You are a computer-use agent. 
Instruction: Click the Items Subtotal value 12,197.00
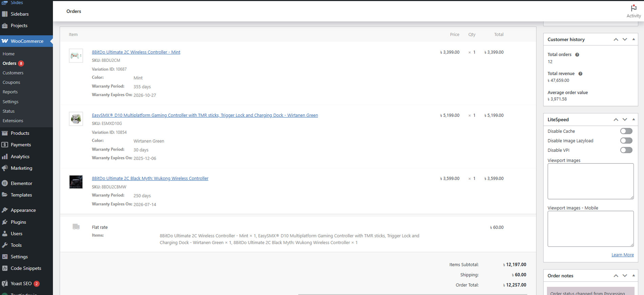515,264
